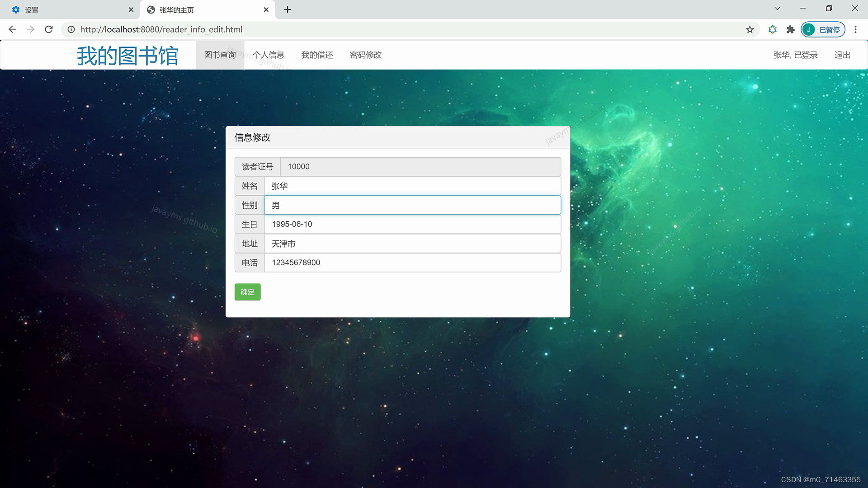Close the 张华的主页 tab
This screenshot has width=868, height=488.
point(266,9)
